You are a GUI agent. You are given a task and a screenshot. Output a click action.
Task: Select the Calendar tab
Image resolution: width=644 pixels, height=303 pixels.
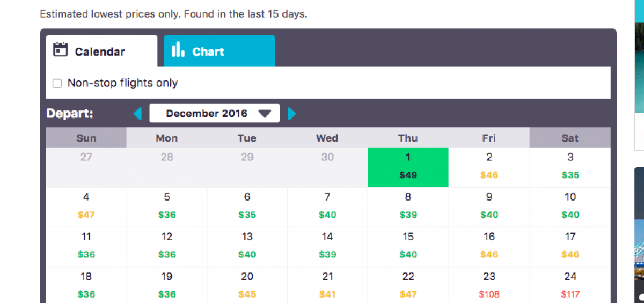point(101,51)
